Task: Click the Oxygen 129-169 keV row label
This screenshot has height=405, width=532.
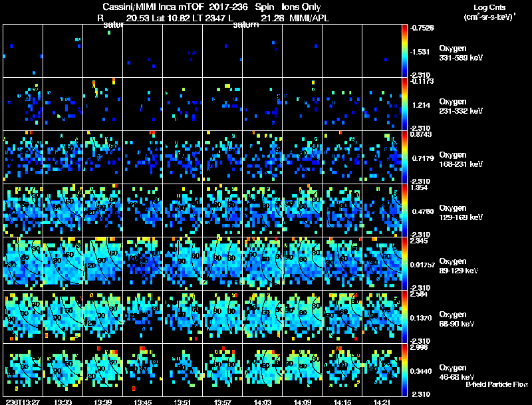Action: [x=461, y=213]
